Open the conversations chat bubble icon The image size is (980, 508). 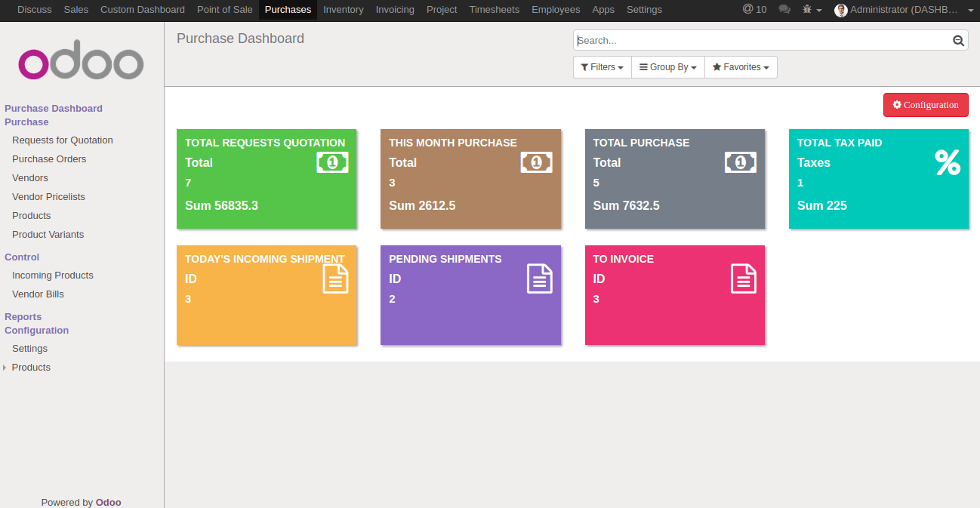click(x=784, y=10)
